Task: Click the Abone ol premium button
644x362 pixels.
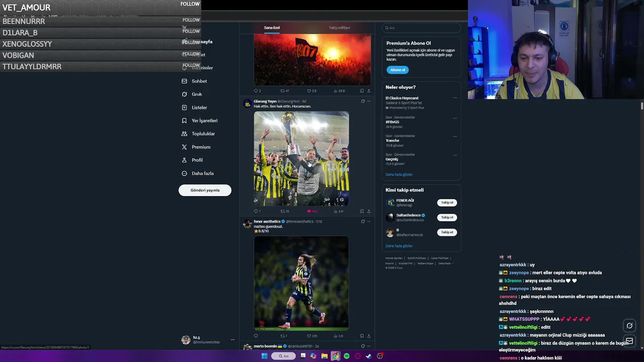Action: pyautogui.click(x=397, y=70)
